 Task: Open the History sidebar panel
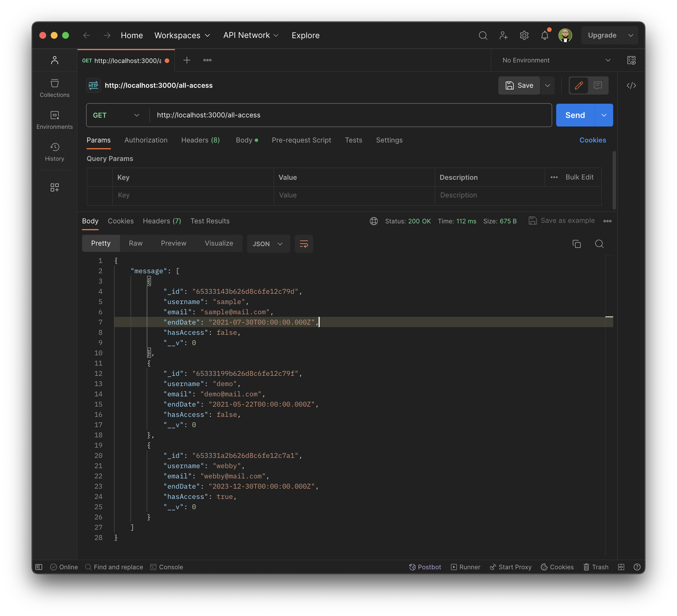[x=54, y=152]
